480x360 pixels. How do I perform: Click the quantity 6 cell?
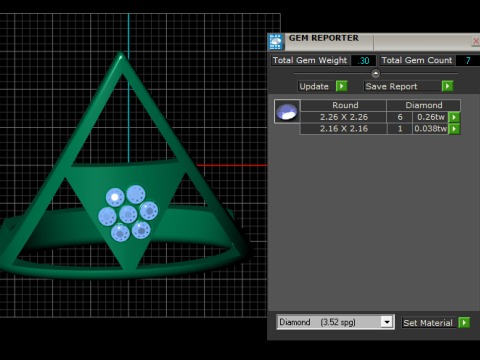coord(400,117)
